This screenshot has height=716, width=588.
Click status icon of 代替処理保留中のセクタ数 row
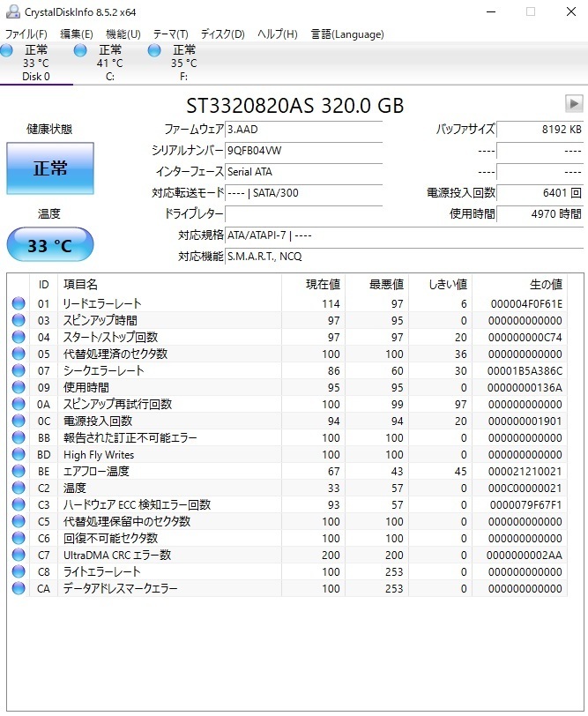(19, 521)
